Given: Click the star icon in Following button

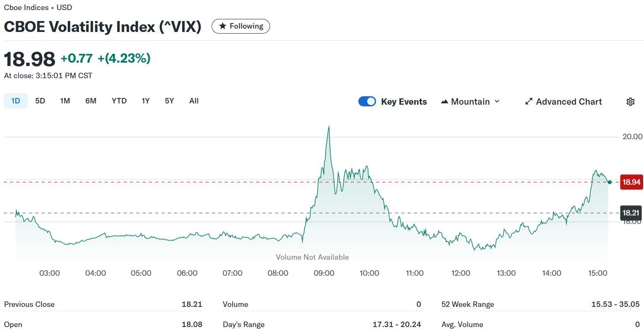Looking at the screenshot, I should pos(223,26).
